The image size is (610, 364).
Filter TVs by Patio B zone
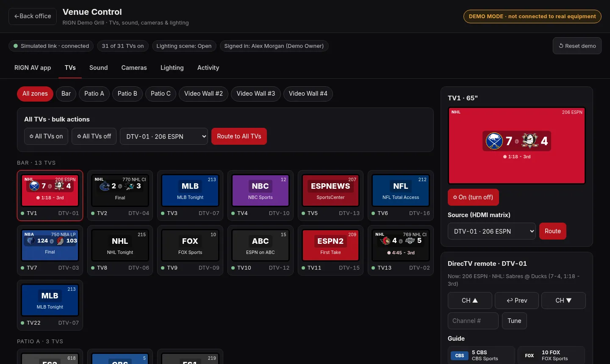pyautogui.click(x=128, y=94)
